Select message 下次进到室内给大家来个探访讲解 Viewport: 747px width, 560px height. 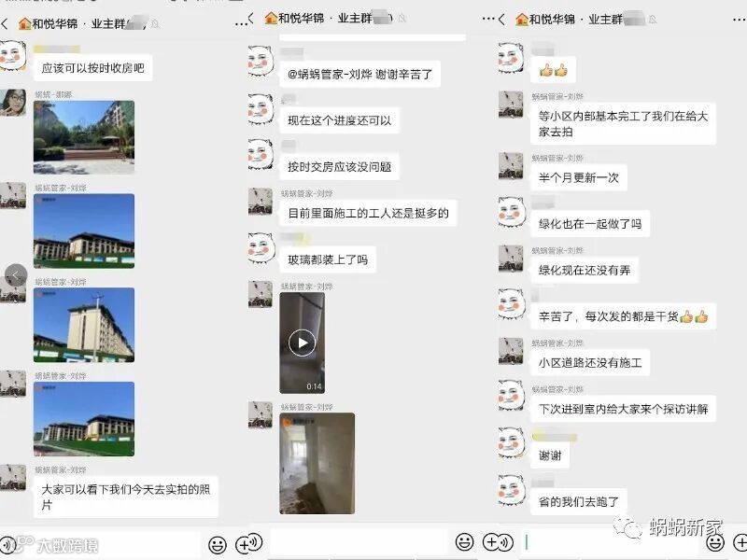tap(623, 409)
